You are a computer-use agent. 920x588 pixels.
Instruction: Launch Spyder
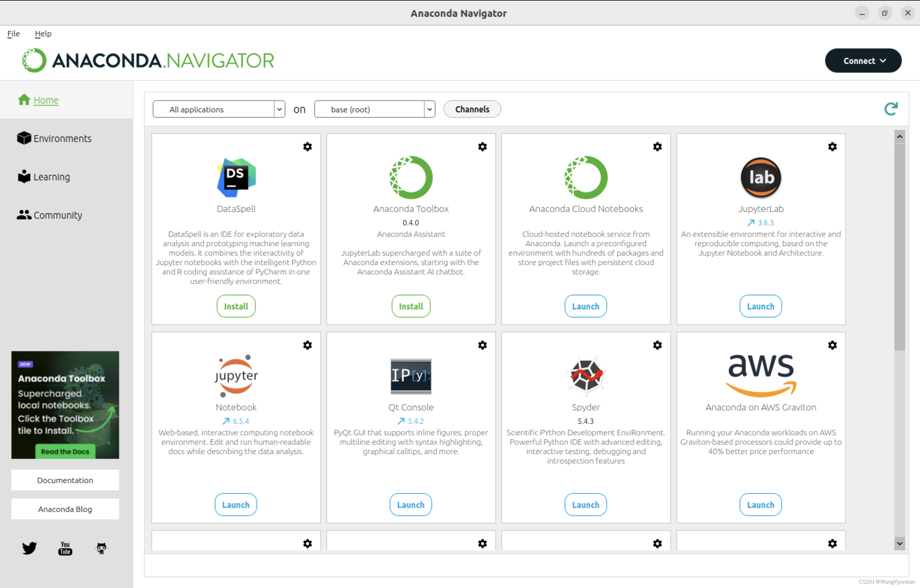(586, 505)
